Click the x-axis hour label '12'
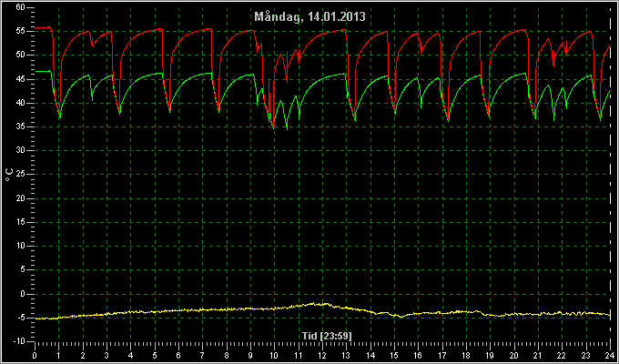This screenshot has height=364, width=619. coord(322,355)
